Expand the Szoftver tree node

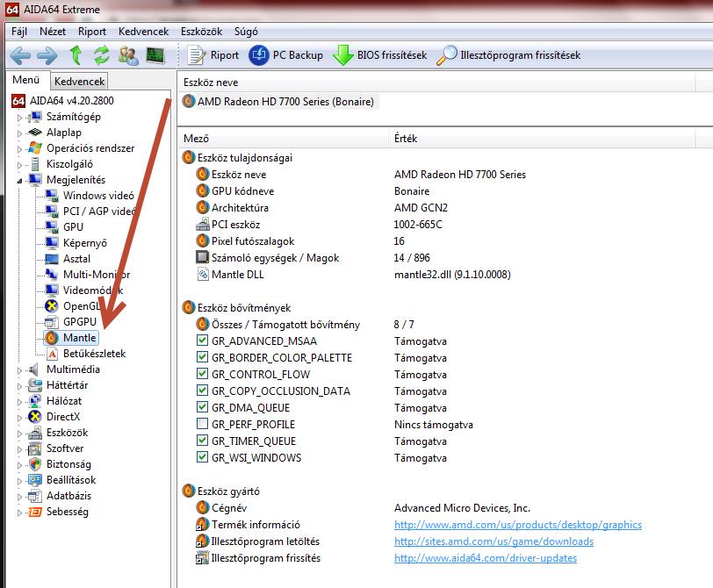[19, 449]
